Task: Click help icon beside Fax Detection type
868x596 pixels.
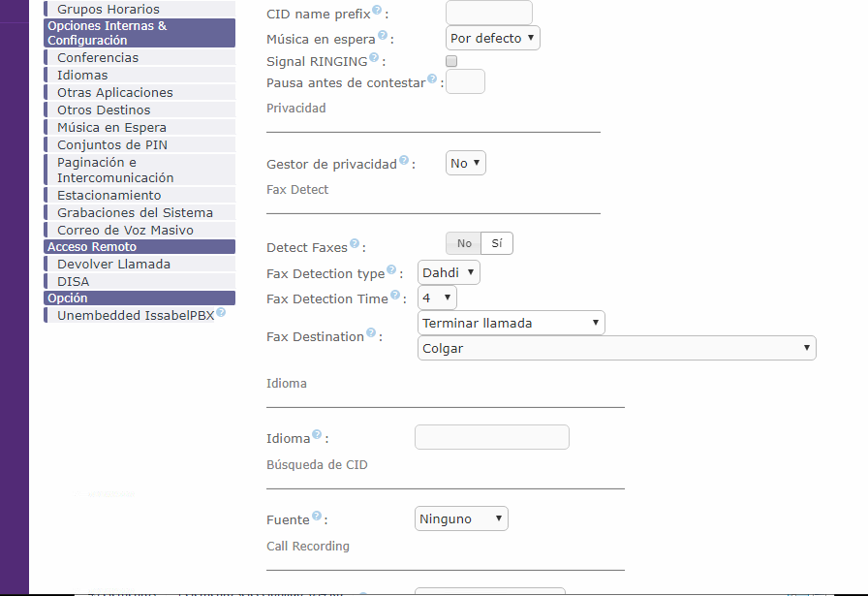Action: click(391, 270)
